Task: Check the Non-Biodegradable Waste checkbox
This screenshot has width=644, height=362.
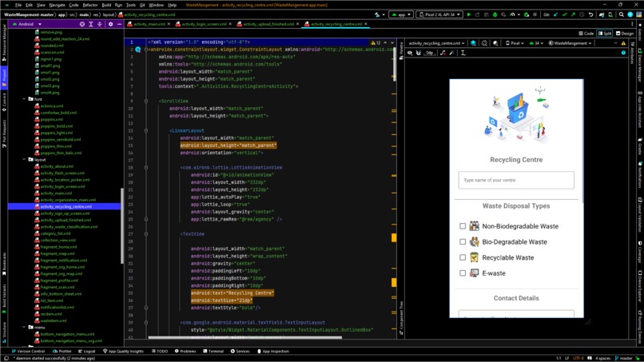Action: click(x=463, y=226)
